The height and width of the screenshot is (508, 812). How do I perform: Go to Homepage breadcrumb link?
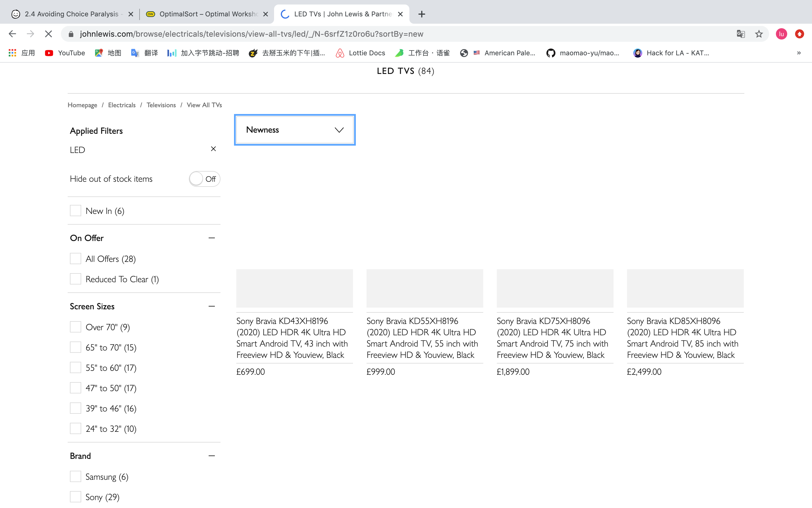point(82,105)
